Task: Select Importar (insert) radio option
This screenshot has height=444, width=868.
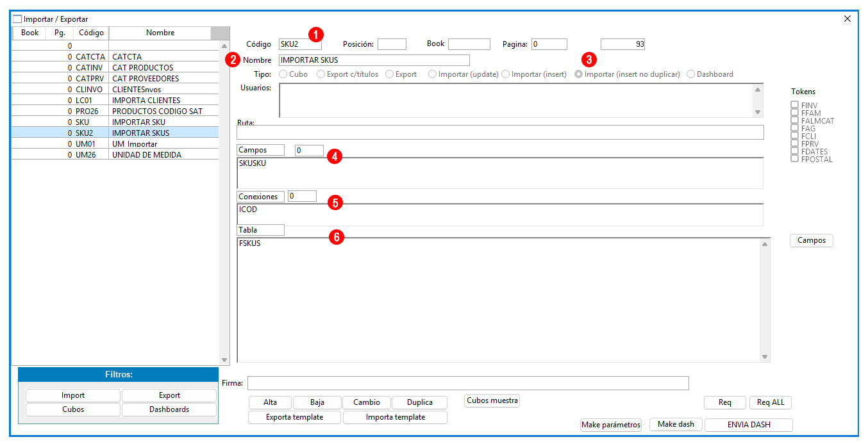Action: coord(506,74)
